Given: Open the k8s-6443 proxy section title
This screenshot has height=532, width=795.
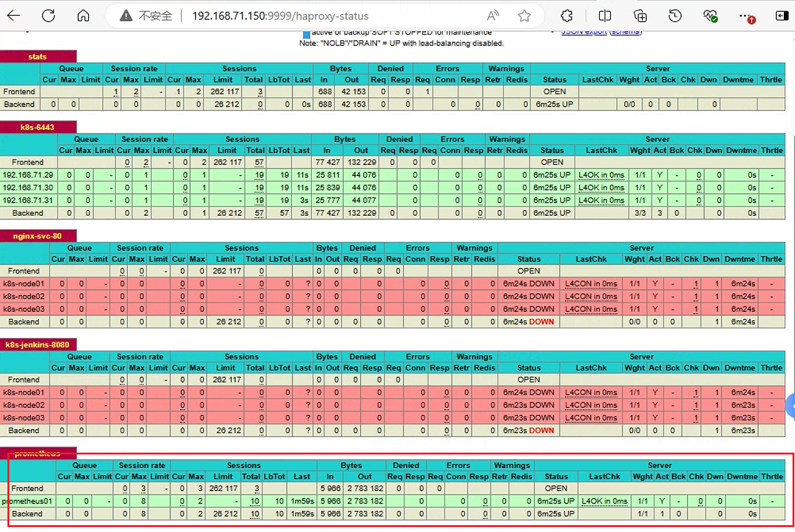Looking at the screenshot, I should point(38,127).
